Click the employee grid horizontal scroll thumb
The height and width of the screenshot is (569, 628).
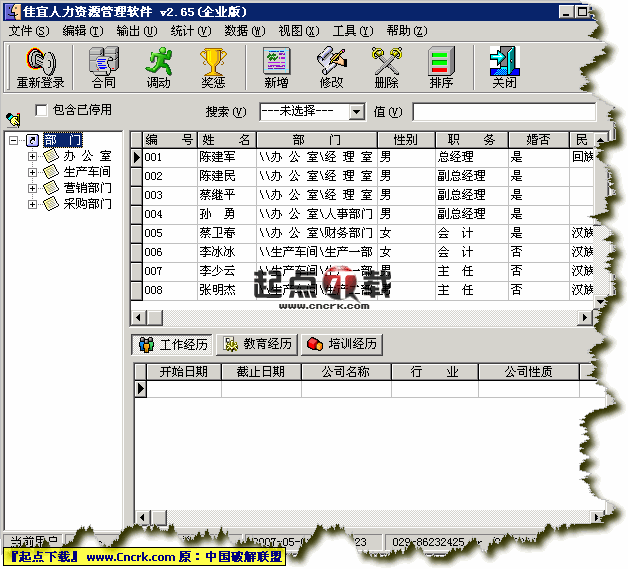point(155,318)
